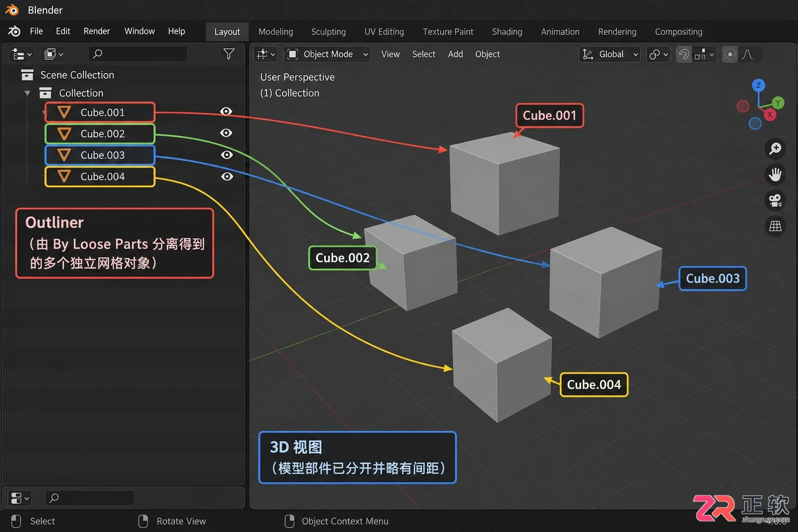Open the Outliner filter funnel
The image size is (798, 532).
[229, 54]
